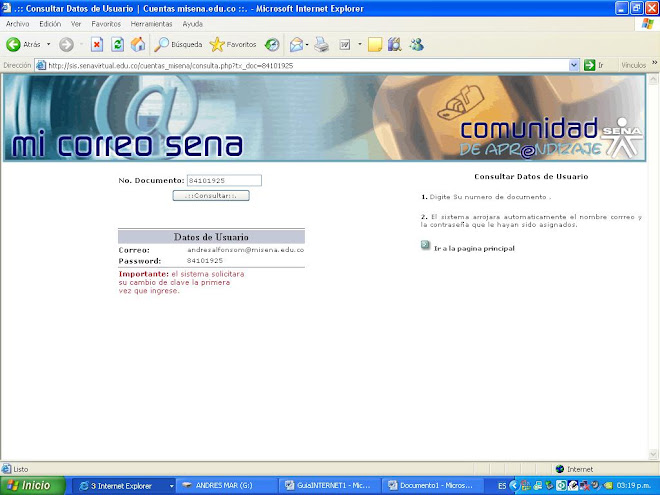
Task: Refresh the page with green arrows icon
Action: 117,44
